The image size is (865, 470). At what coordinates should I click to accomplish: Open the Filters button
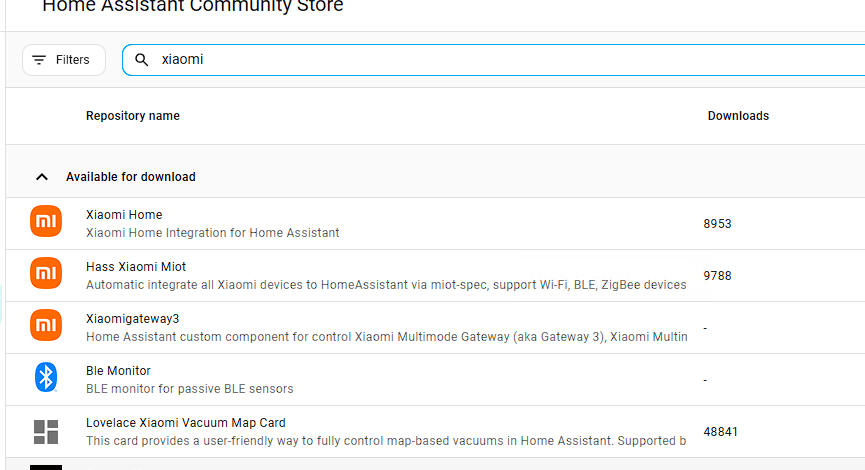(x=64, y=60)
